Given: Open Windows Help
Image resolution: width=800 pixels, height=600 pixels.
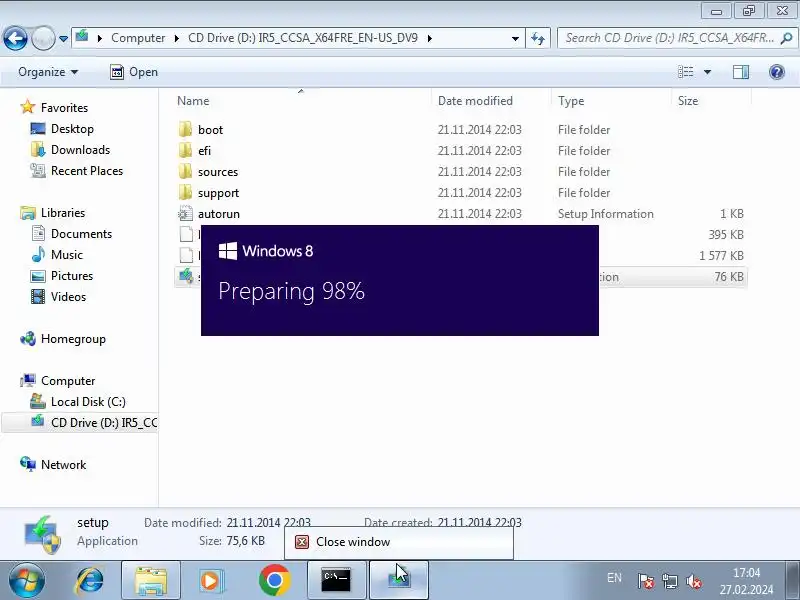Looking at the screenshot, I should (x=777, y=72).
